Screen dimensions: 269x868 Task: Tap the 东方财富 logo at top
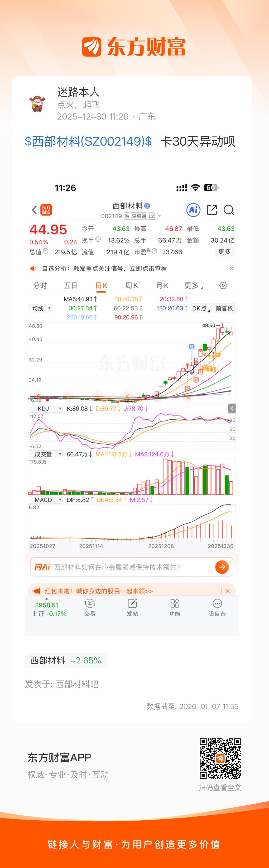[x=134, y=47]
